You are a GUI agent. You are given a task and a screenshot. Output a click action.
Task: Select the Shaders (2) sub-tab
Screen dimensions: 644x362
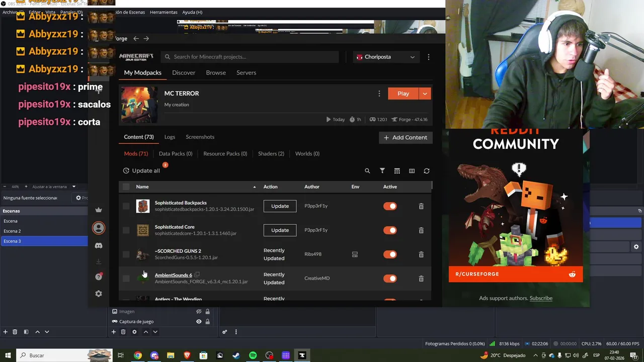271,153
